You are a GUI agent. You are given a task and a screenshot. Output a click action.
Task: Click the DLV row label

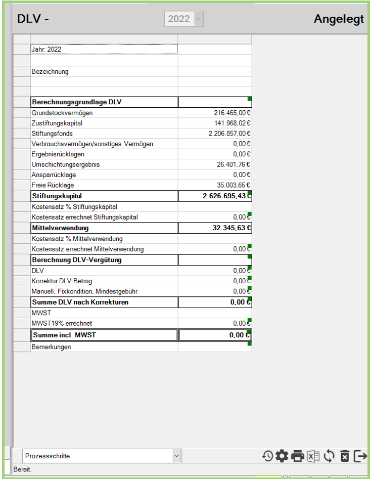click(x=38, y=271)
